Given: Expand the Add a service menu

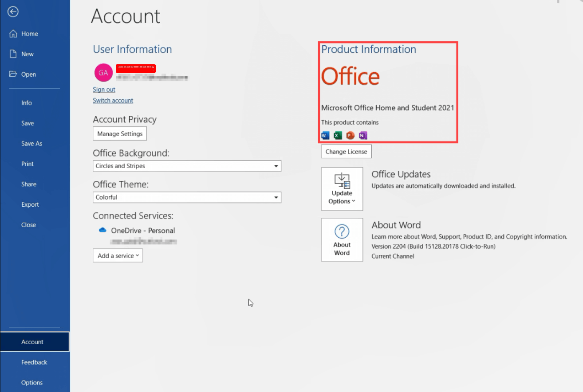Looking at the screenshot, I should coord(118,255).
